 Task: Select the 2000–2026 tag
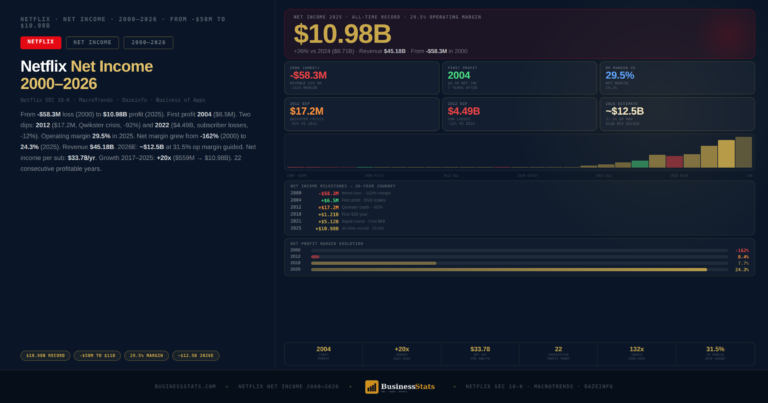[x=148, y=43]
